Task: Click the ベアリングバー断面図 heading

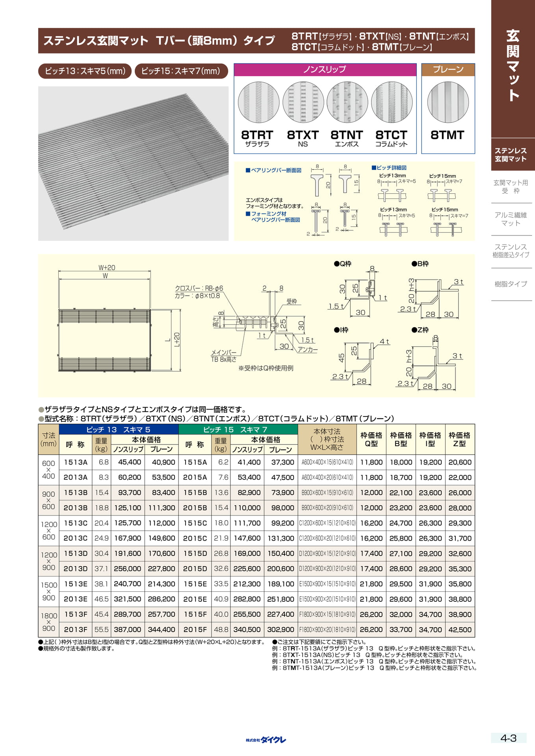Action: click(x=273, y=170)
